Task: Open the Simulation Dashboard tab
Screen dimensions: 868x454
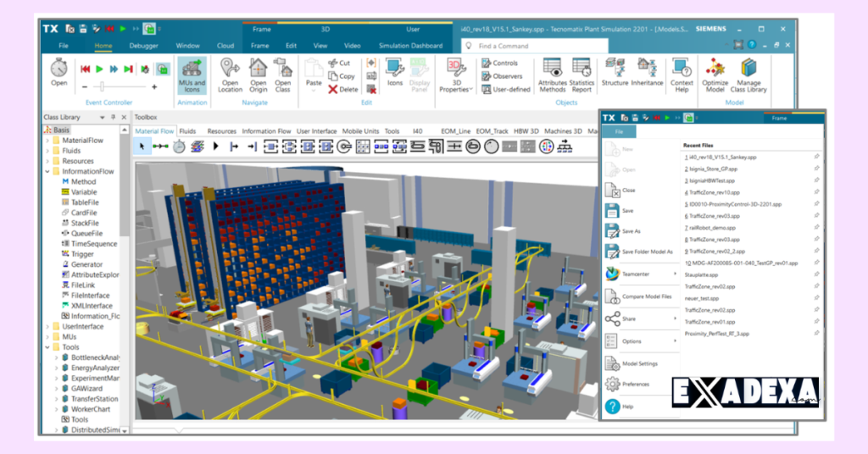Action: [x=410, y=46]
